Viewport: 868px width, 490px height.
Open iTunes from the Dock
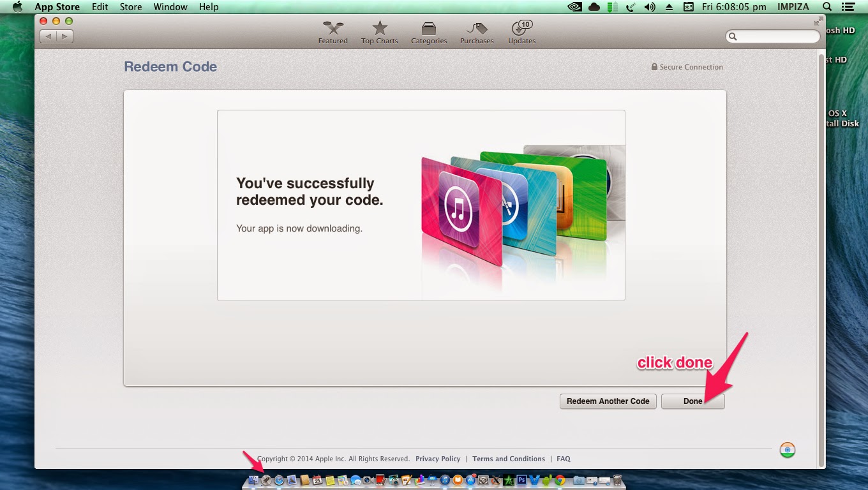445,480
